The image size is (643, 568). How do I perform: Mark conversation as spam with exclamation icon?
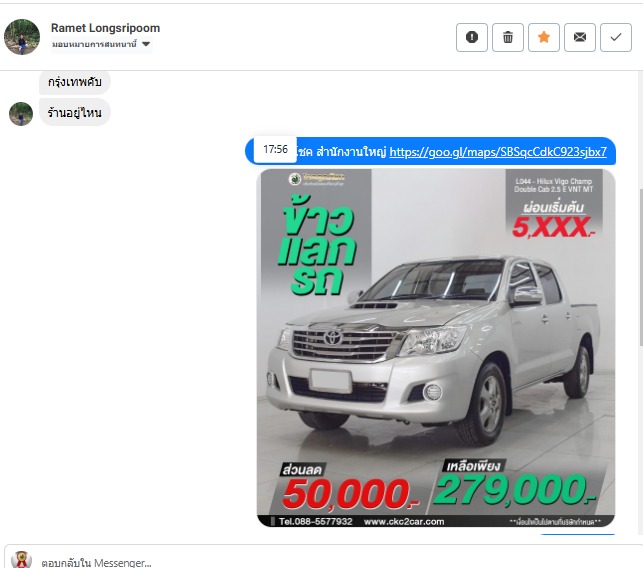point(472,37)
